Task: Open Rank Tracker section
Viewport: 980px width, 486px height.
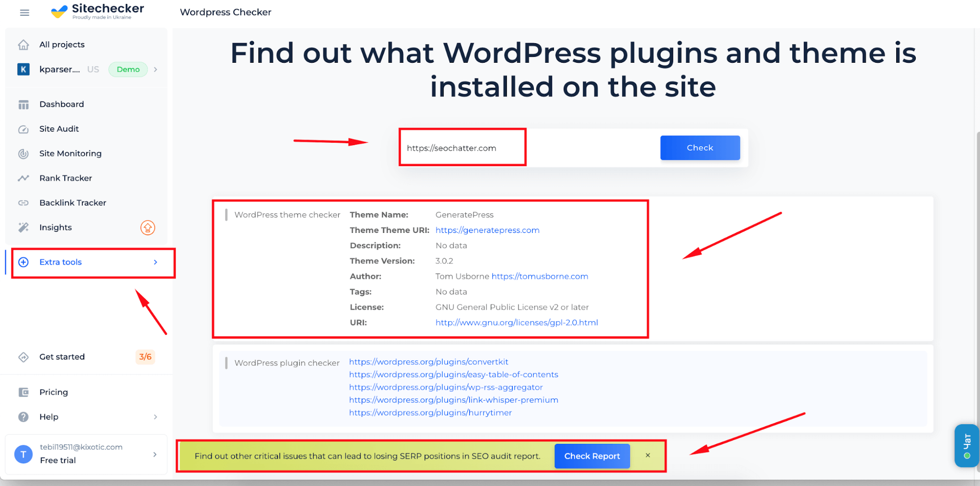Action: (x=66, y=178)
